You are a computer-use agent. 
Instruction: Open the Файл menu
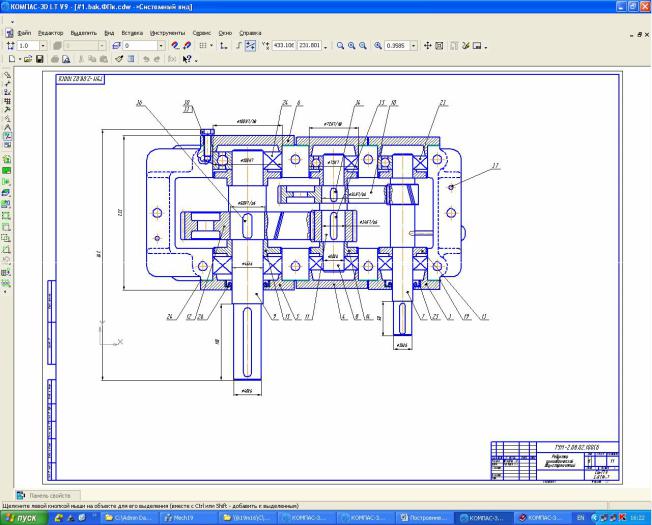23,32
